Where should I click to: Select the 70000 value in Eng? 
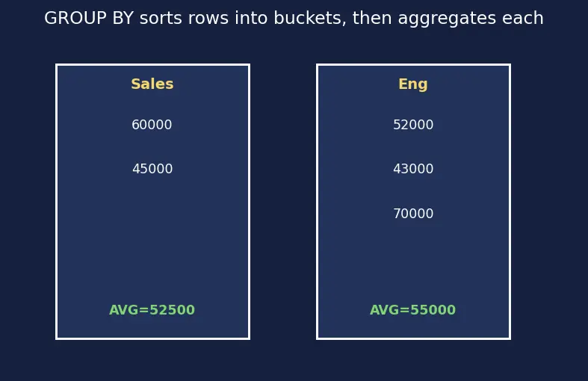pyautogui.click(x=413, y=214)
